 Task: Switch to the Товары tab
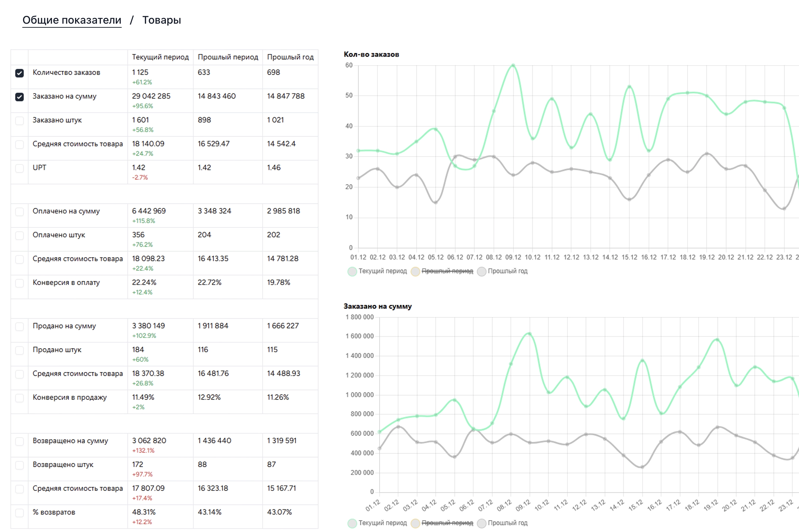pyautogui.click(x=162, y=20)
